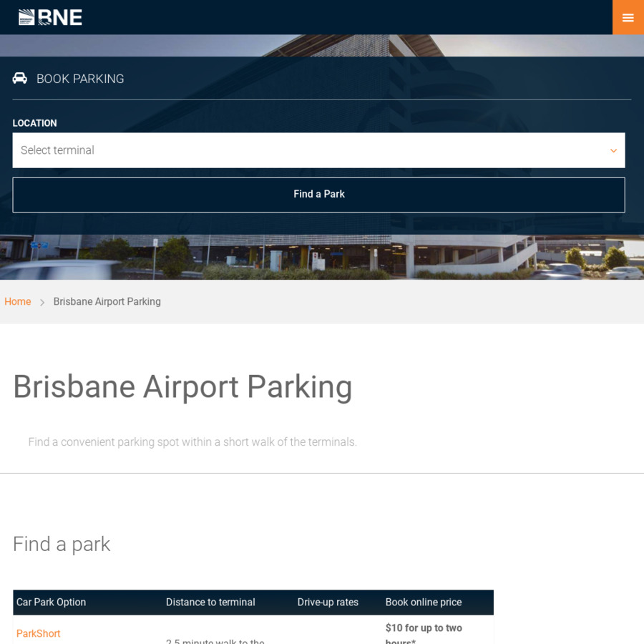Click the Brisbane Airport Parking main heading
The image size is (644, 644).
point(182,386)
